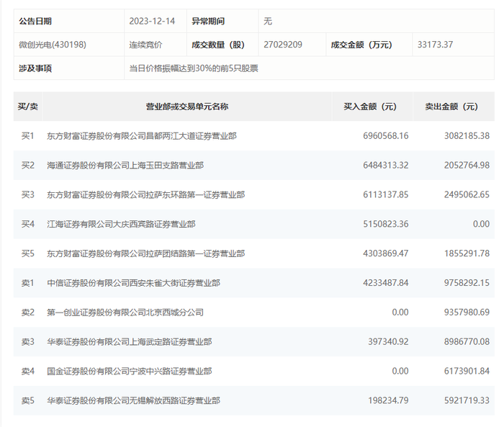Select sell amount 2495062.65

click(x=467, y=195)
